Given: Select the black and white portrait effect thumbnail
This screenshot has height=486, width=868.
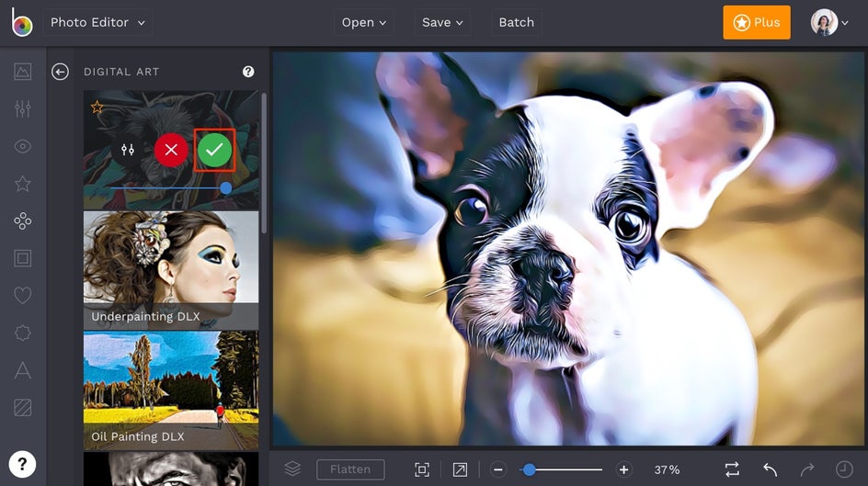Looking at the screenshot, I should (x=171, y=469).
